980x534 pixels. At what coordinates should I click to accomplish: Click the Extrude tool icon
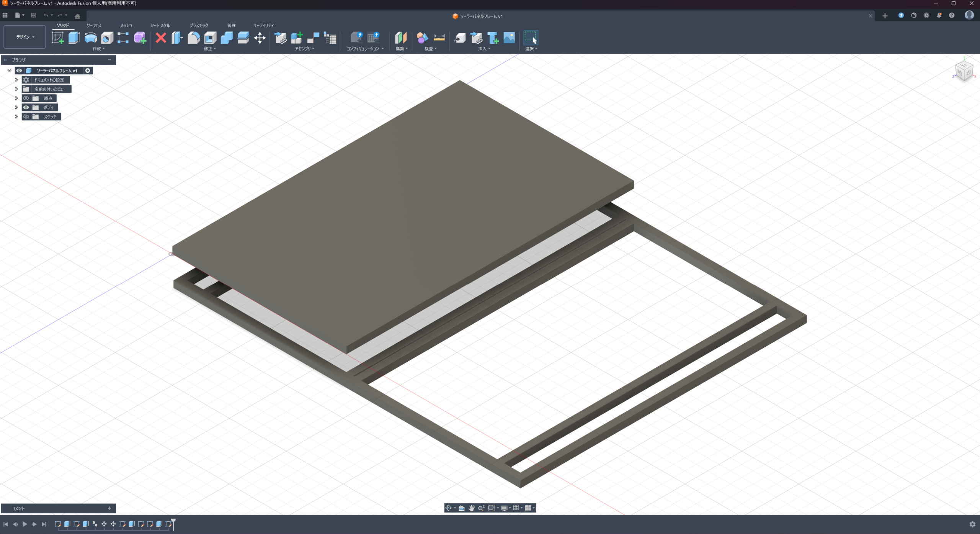(x=74, y=38)
